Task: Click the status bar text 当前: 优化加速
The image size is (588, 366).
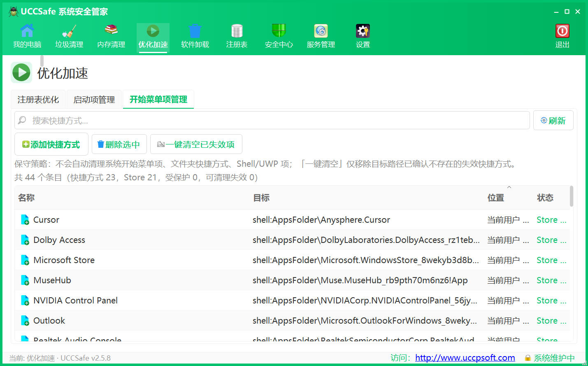Action: tap(60, 358)
